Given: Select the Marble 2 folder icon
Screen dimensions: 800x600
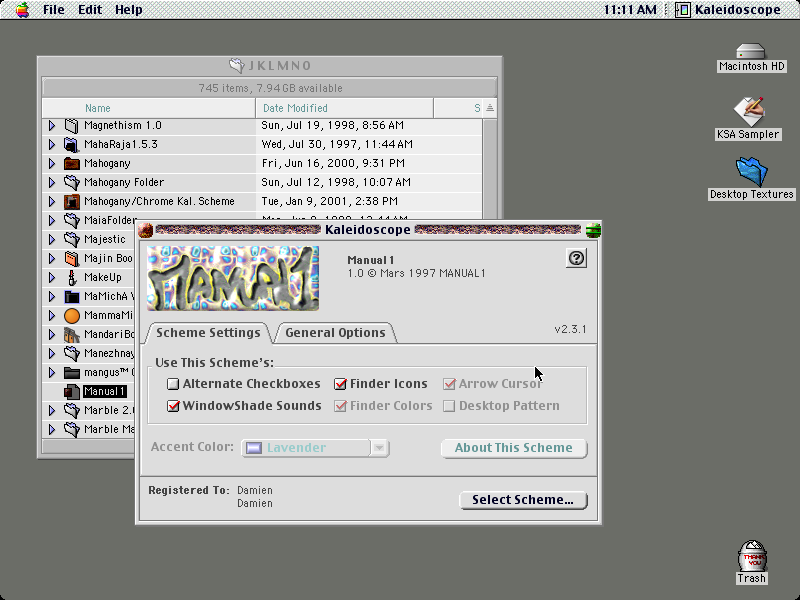Looking at the screenshot, I should pyautogui.click(x=72, y=410).
